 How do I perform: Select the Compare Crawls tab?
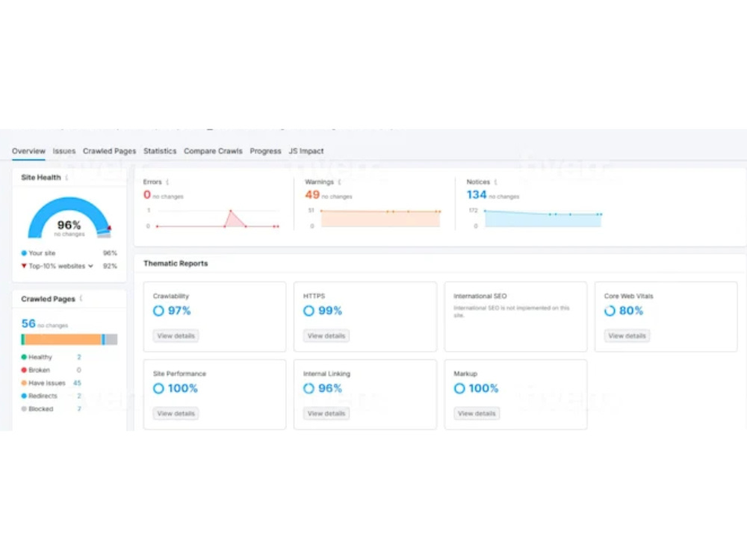pos(213,151)
